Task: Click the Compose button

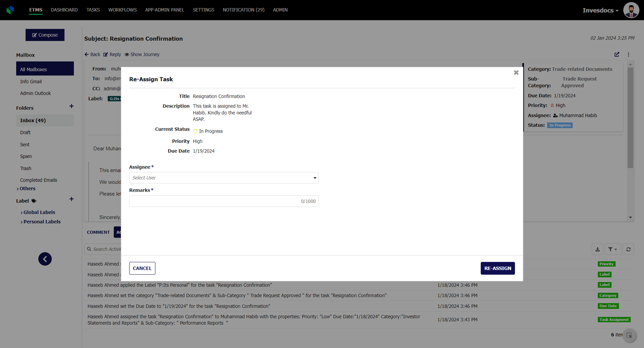Action: tap(45, 35)
